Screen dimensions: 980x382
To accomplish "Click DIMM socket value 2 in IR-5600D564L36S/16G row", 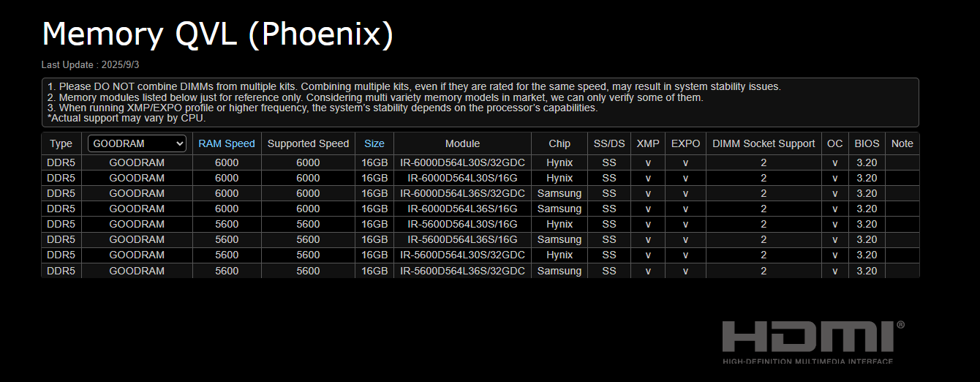I will pos(764,239).
